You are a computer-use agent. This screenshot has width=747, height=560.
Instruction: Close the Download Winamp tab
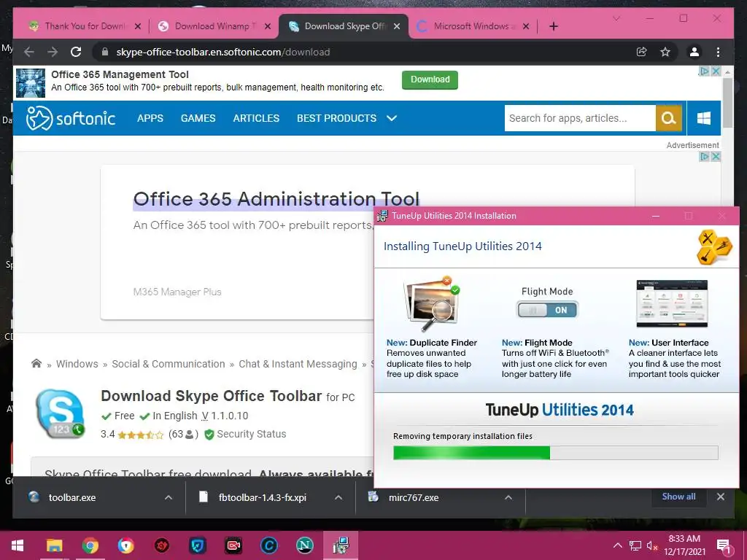click(x=268, y=26)
